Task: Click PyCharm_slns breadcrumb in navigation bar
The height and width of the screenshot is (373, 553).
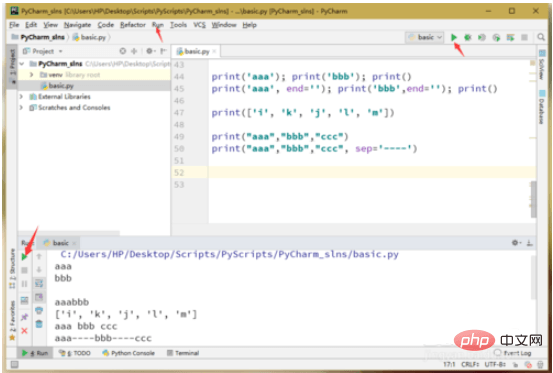Action: (38, 37)
